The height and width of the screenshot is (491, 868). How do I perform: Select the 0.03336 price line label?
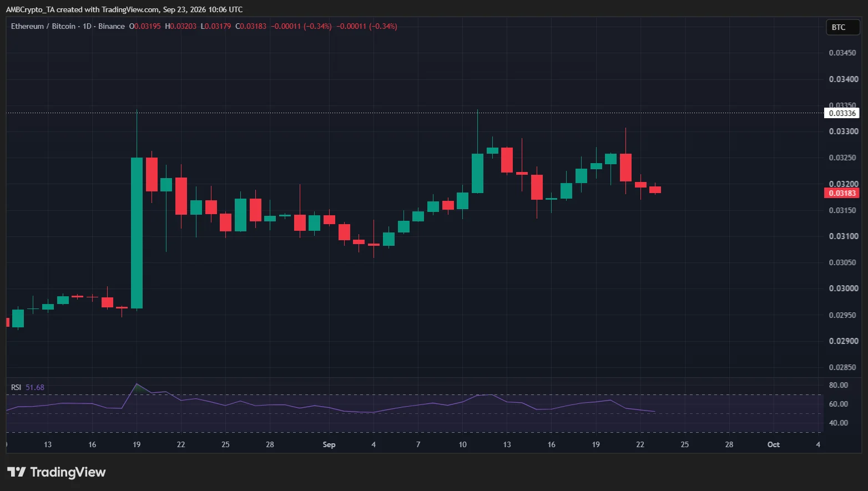coord(842,113)
